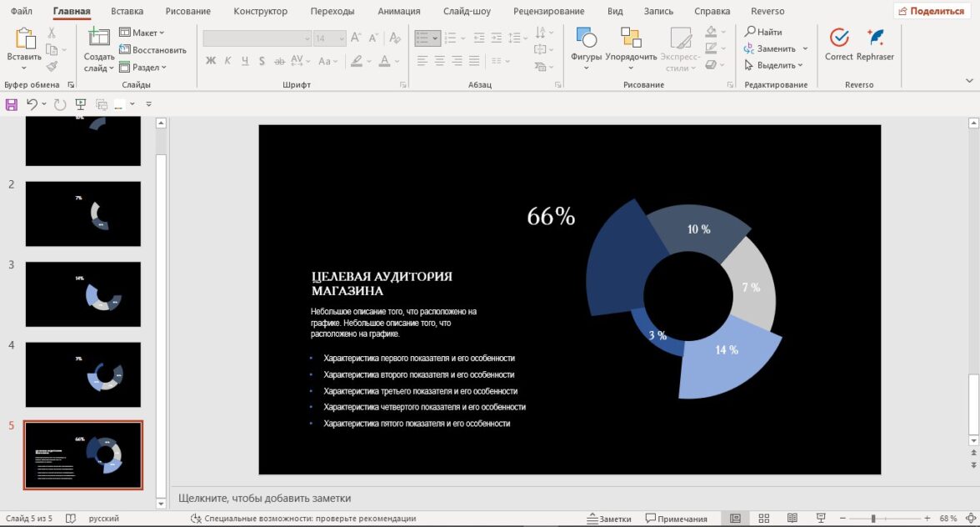Launch the Reverso Rephraser tool
Viewport: 980px width, 527px height.
(x=875, y=47)
